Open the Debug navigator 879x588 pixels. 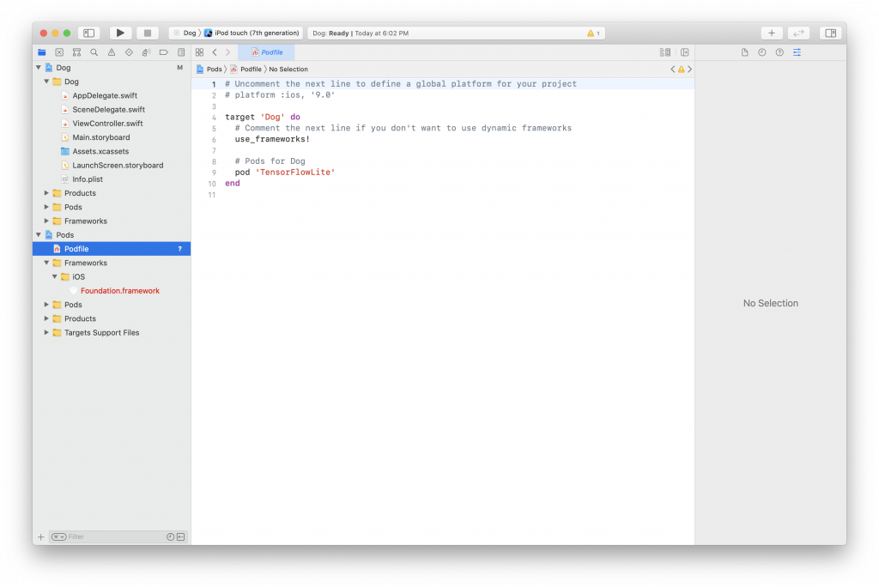click(146, 52)
